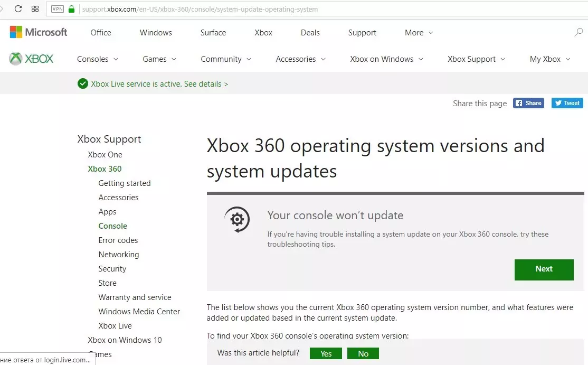Open the Xbox Support dropdown
Viewport: 588px width, 365px height.
pyautogui.click(x=476, y=59)
